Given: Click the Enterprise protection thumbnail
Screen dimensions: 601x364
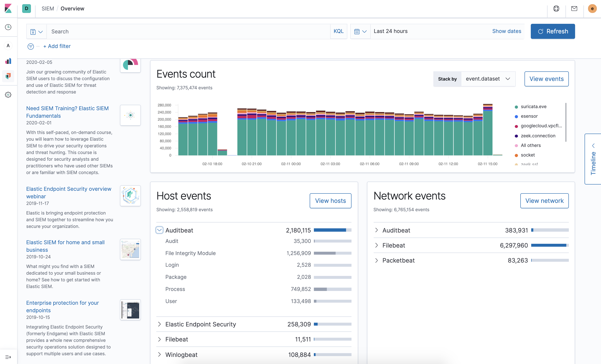Looking at the screenshot, I should tap(130, 310).
